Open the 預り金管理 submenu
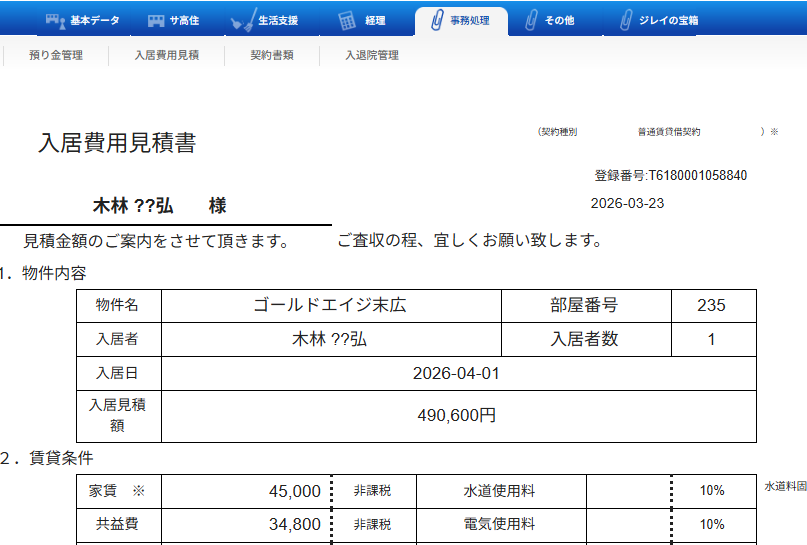This screenshot has height=545, width=807. (x=56, y=56)
